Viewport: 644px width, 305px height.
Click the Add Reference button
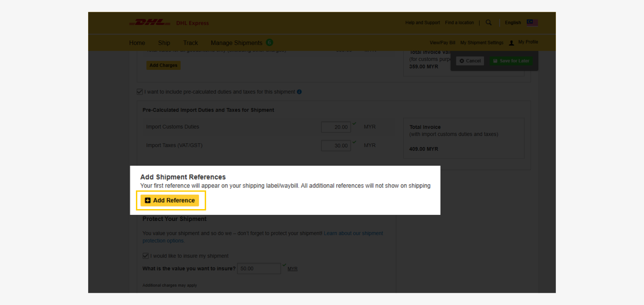[x=170, y=200]
